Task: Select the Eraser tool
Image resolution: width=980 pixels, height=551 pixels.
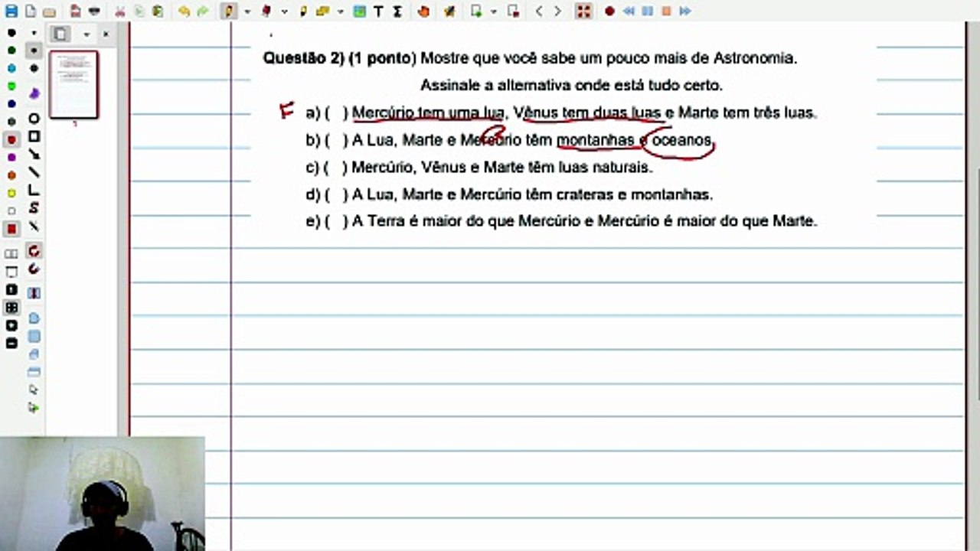Action: pyautogui.click(x=266, y=11)
